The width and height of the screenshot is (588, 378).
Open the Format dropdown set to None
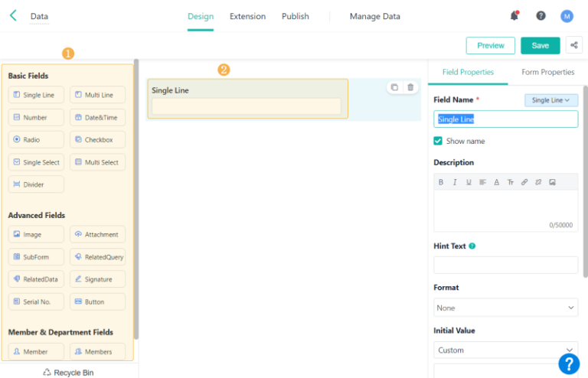[x=505, y=308]
